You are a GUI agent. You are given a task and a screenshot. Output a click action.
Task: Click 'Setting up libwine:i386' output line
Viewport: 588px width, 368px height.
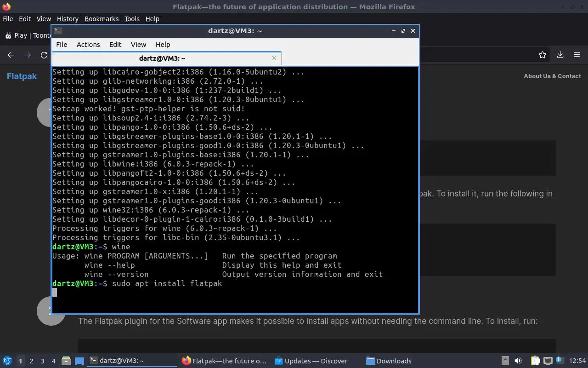click(153, 164)
